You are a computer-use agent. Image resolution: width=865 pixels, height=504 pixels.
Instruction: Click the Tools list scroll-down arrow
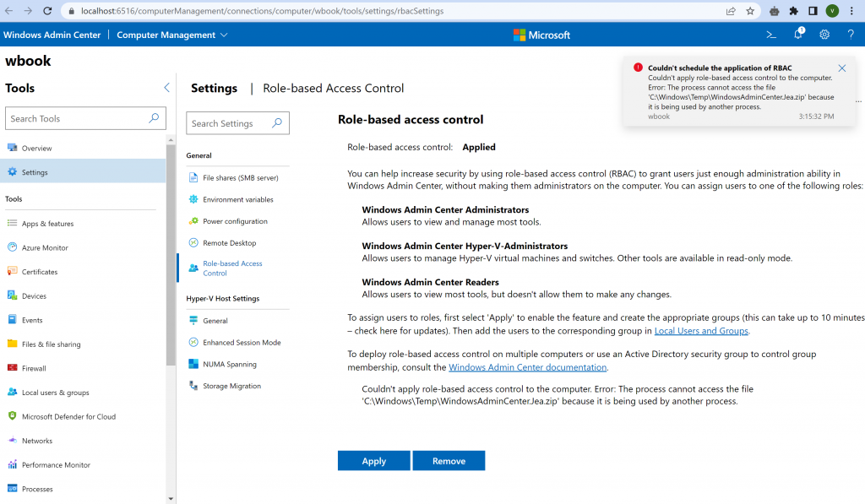click(171, 498)
